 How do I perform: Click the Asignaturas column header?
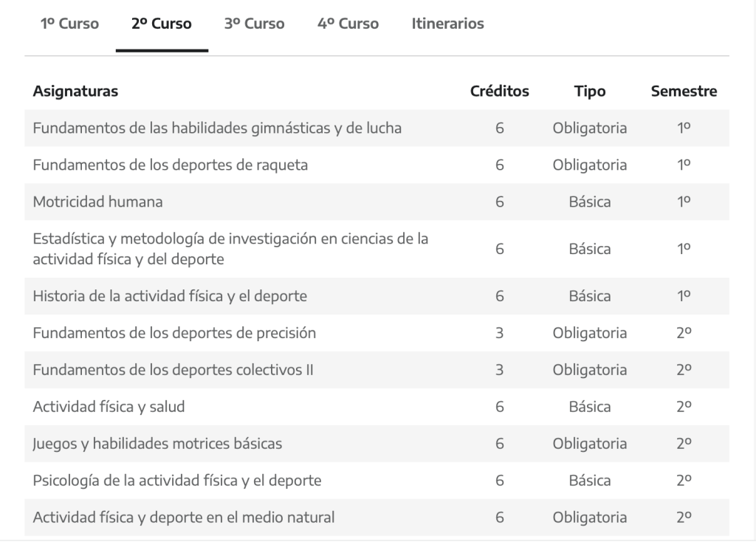75,91
